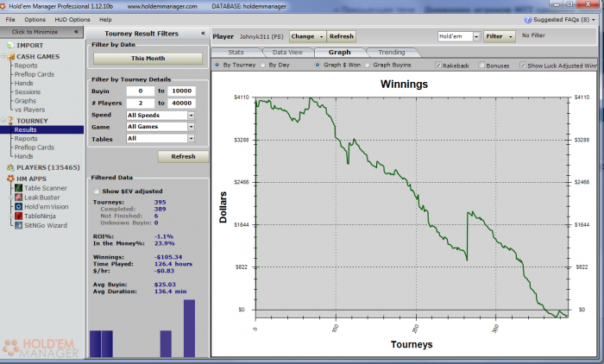Toggle Show Luck Adjusted Winnings checkbox
The image size is (604, 364).
point(523,65)
